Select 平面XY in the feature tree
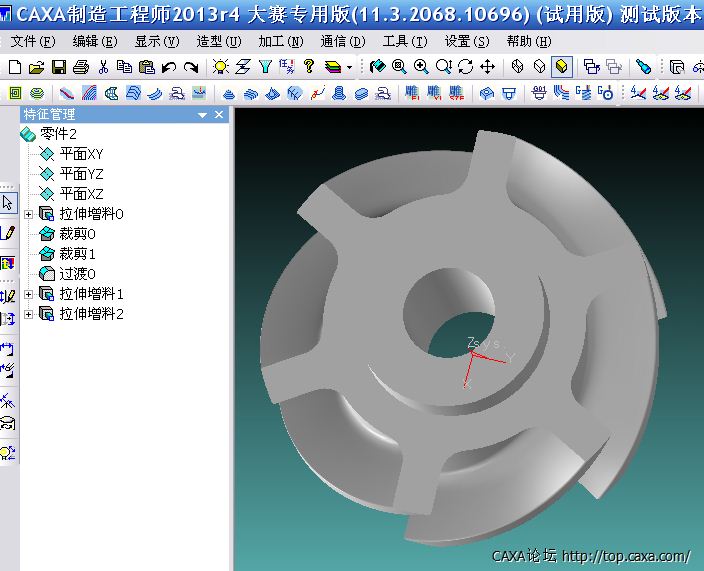 point(81,154)
